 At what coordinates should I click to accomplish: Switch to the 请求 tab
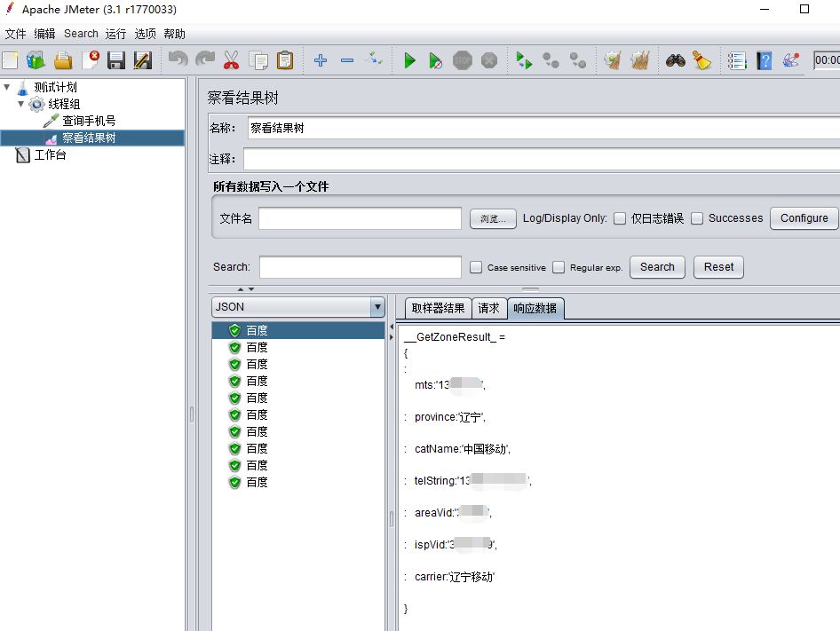(488, 309)
